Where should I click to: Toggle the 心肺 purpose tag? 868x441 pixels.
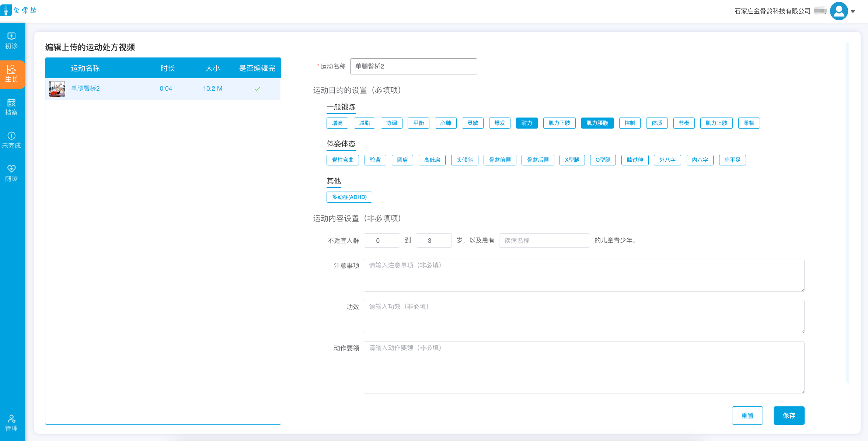point(446,123)
